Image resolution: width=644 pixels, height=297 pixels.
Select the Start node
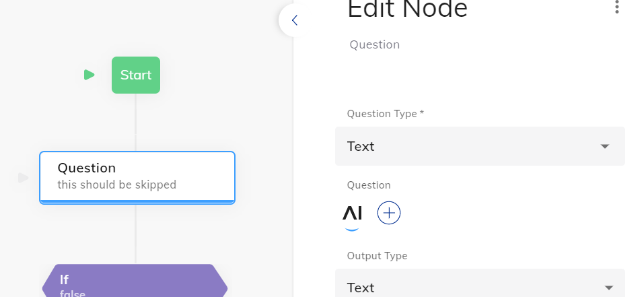(135, 75)
